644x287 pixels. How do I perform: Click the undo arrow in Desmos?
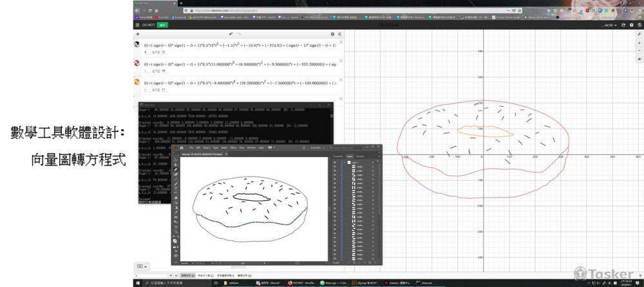[231, 33]
